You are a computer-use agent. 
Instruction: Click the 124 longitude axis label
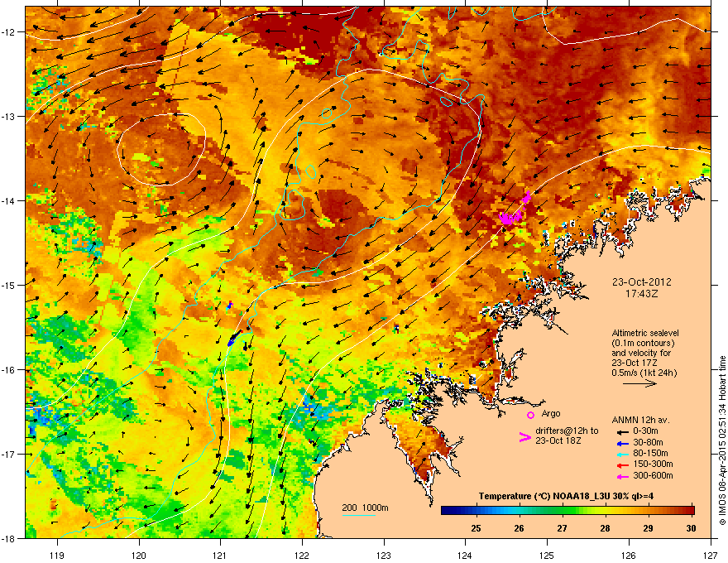click(x=465, y=555)
